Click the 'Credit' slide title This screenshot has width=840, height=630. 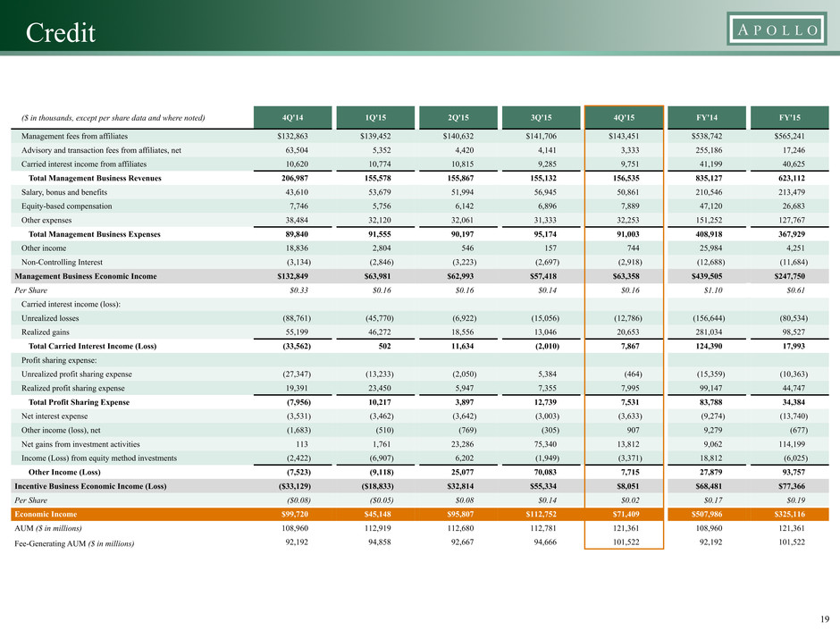point(61,33)
